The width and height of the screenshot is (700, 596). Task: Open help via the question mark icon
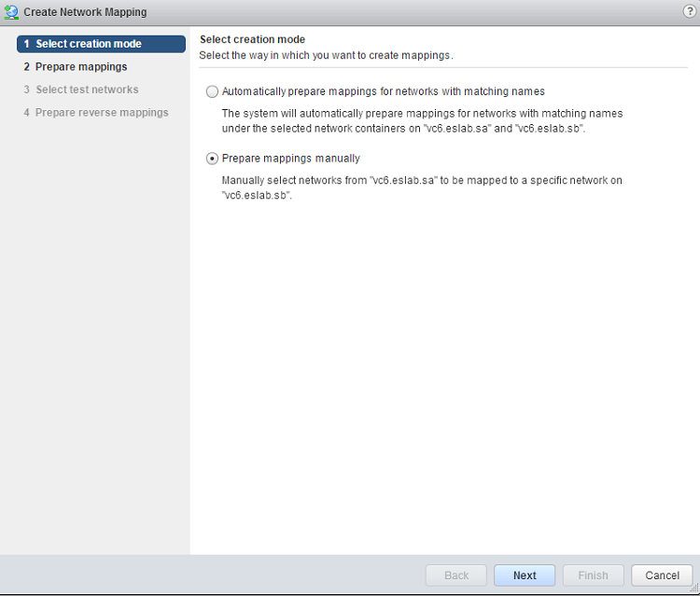tap(690, 11)
